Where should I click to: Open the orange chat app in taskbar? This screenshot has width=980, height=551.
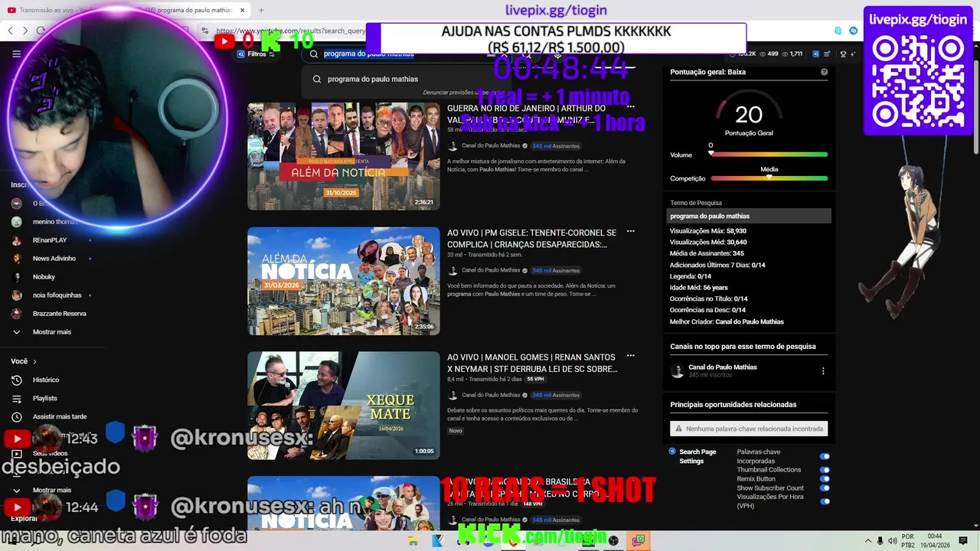coord(638,540)
